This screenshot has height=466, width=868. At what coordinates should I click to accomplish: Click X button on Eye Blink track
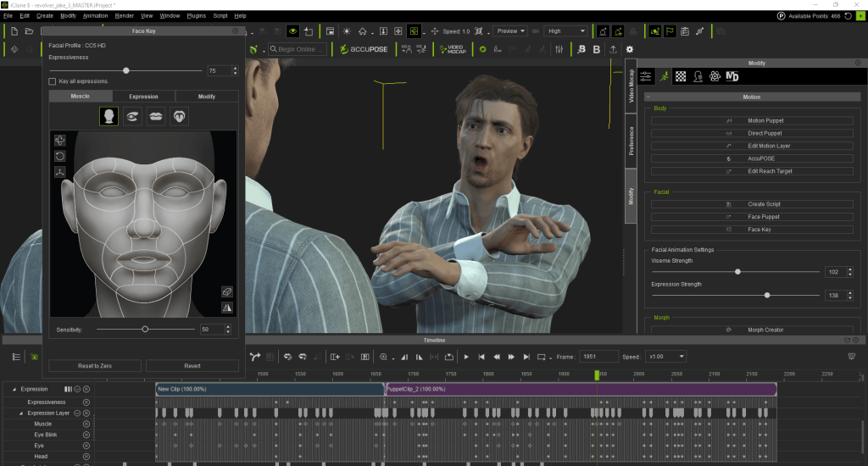coord(86,435)
